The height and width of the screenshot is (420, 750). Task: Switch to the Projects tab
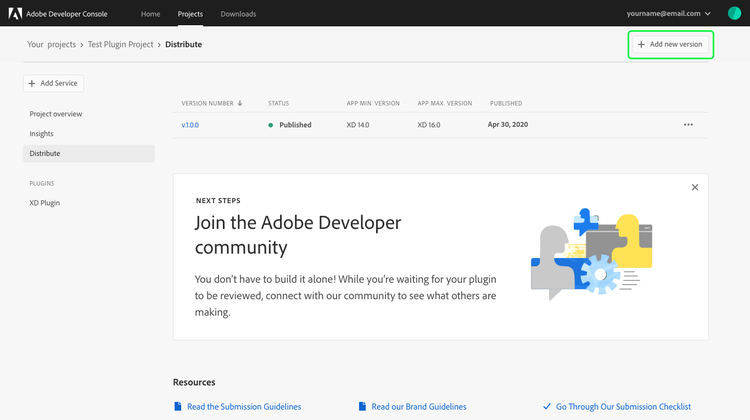point(190,14)
